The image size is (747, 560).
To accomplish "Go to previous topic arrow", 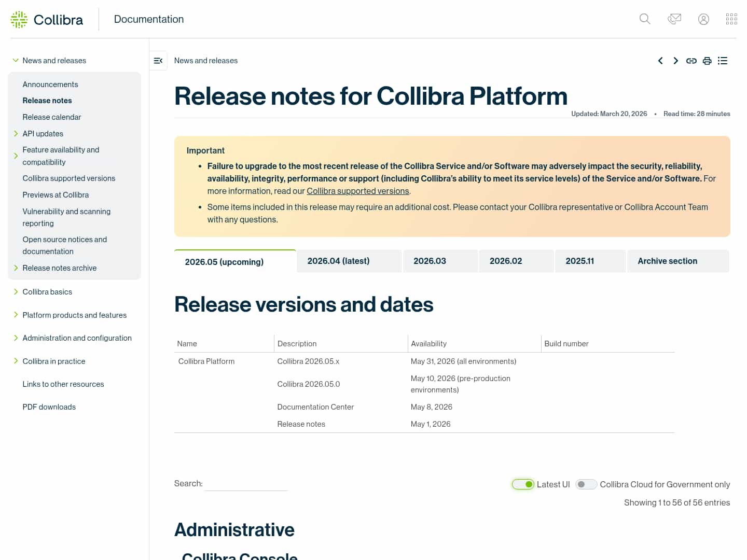I will click(x=660, y=61).
